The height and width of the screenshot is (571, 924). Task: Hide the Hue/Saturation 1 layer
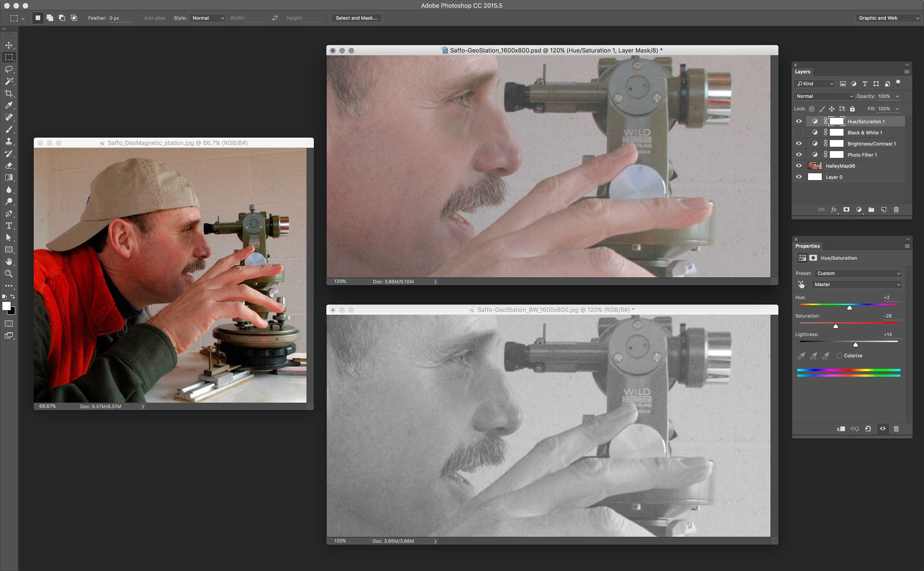pyautogui.click(x=799, y=121)
